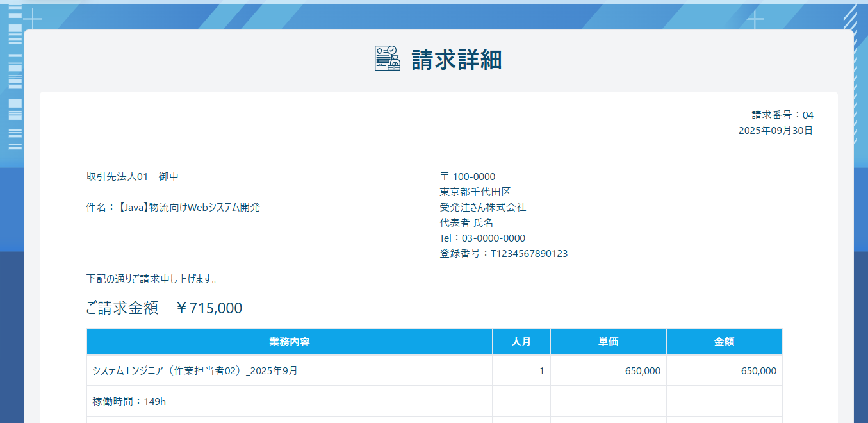The height and width of the screenshot is (423, 868).
Task: Click the total amount ￥715,000
Action: pyautogui.click(x=208, y=308)
